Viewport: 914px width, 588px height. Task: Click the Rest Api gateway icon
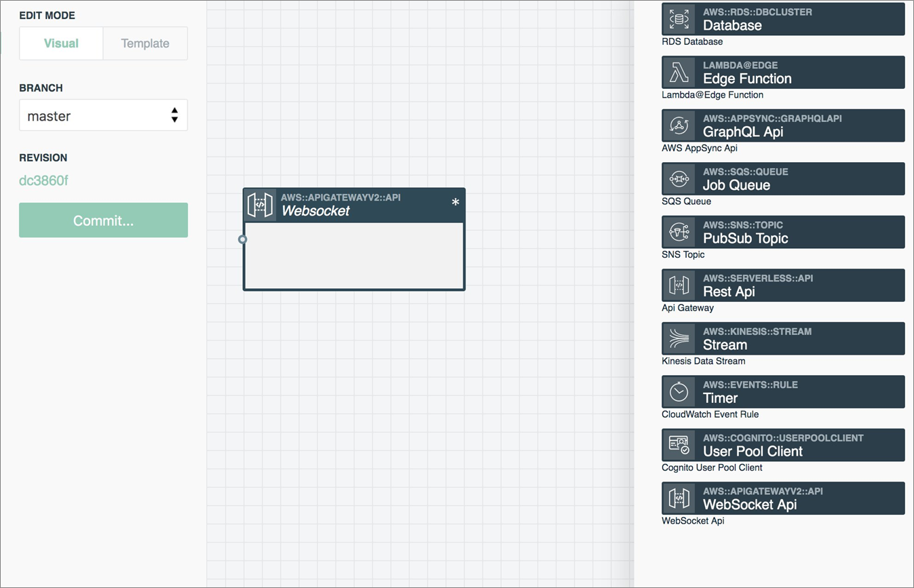(679, 285)
